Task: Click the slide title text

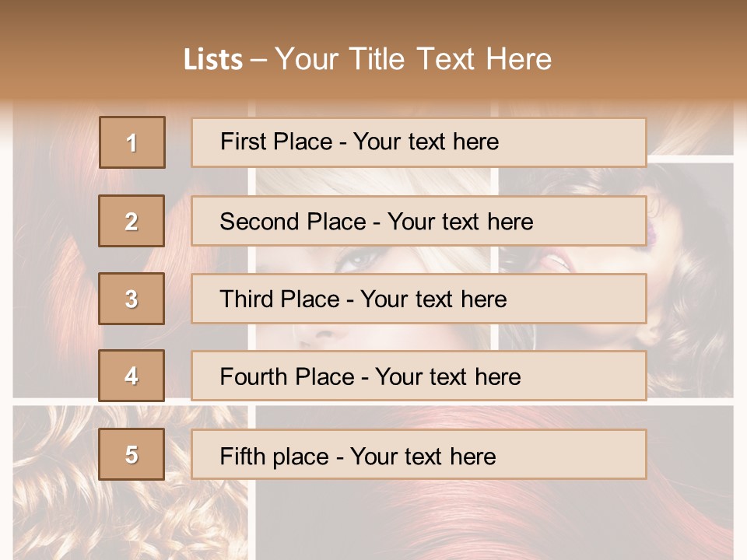Action: [367, 59]
